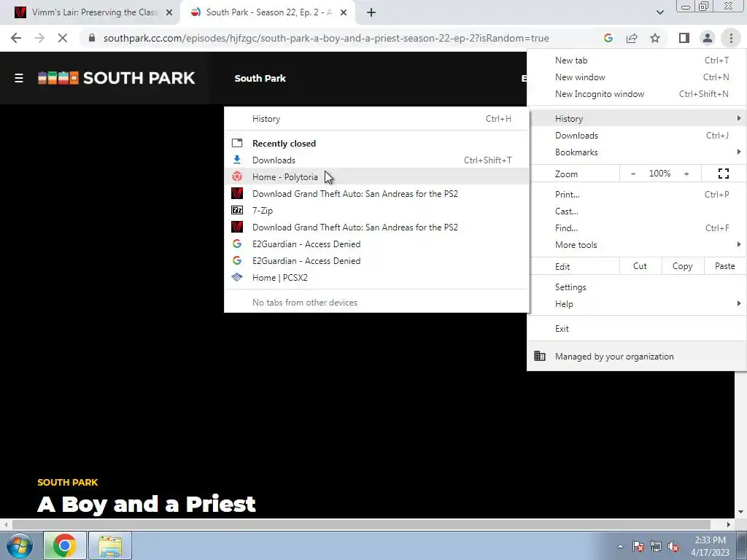Click the Google icon in address bar

pos(608,38)
